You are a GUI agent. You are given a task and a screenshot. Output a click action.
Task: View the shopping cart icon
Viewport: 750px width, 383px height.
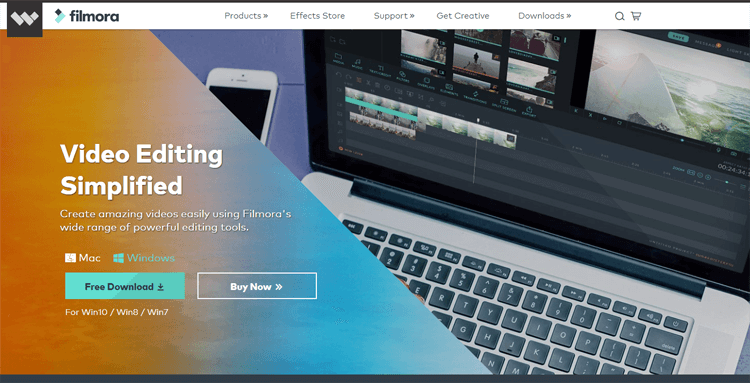click(x=636, y=16)
